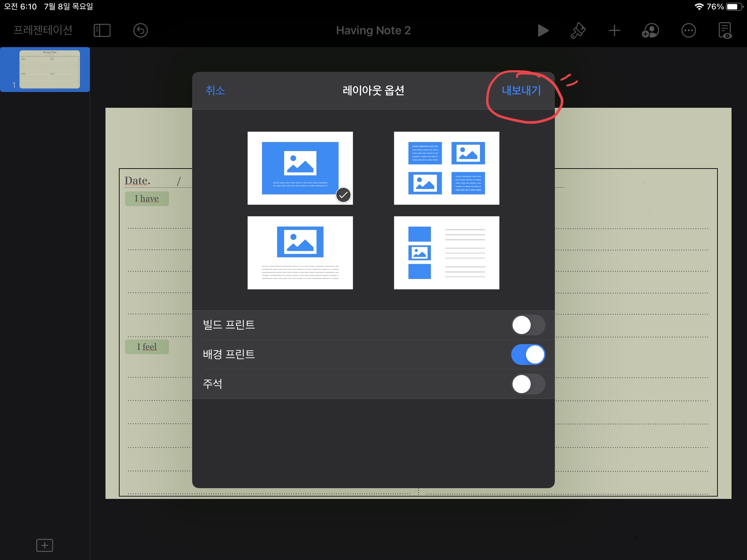Turn on the 주석 switch
This screenshot has width=747, height=560.
pyautogui.click(x=528, y=384)
